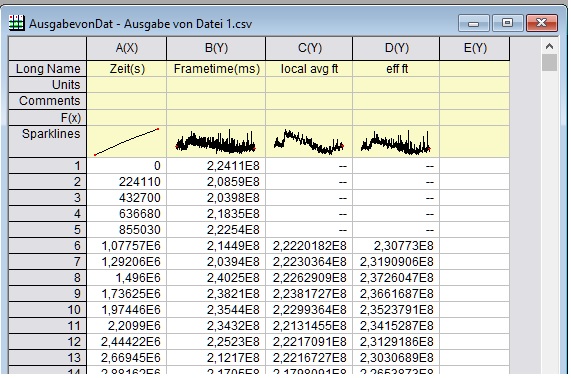The height and width of the screenshot is (378, 571).
Task: Click cell with value 432700
Action: pyautogui.click(x=126, y=198)
